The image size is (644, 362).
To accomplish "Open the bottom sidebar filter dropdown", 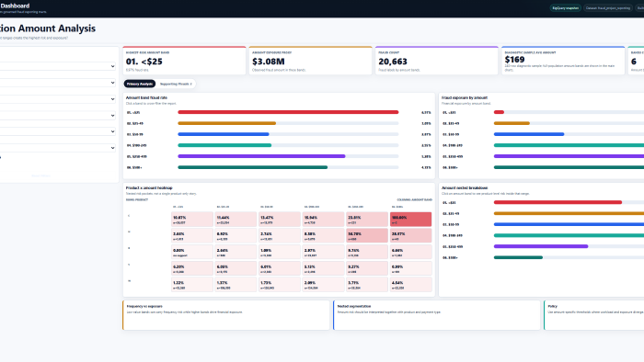I will pos(57,148).
